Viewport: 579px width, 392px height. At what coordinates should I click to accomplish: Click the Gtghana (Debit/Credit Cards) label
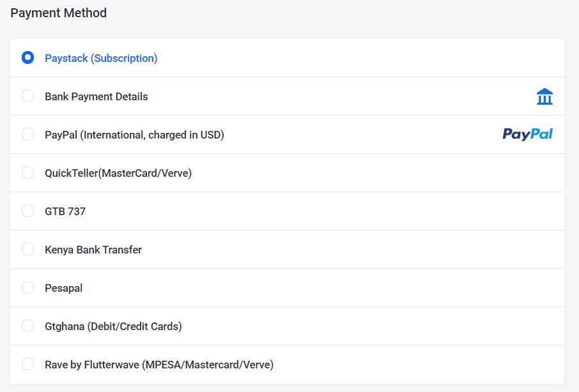[113, 327]
